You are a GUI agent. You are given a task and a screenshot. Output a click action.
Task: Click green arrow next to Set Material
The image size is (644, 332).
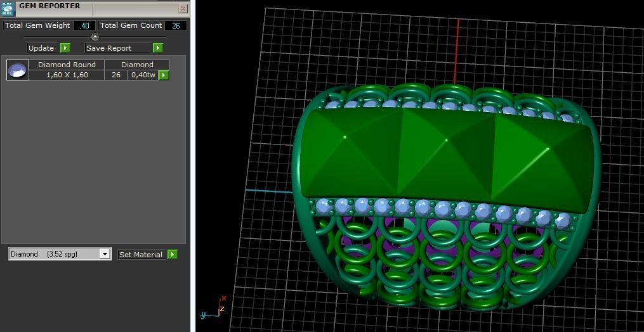(173, 255)
